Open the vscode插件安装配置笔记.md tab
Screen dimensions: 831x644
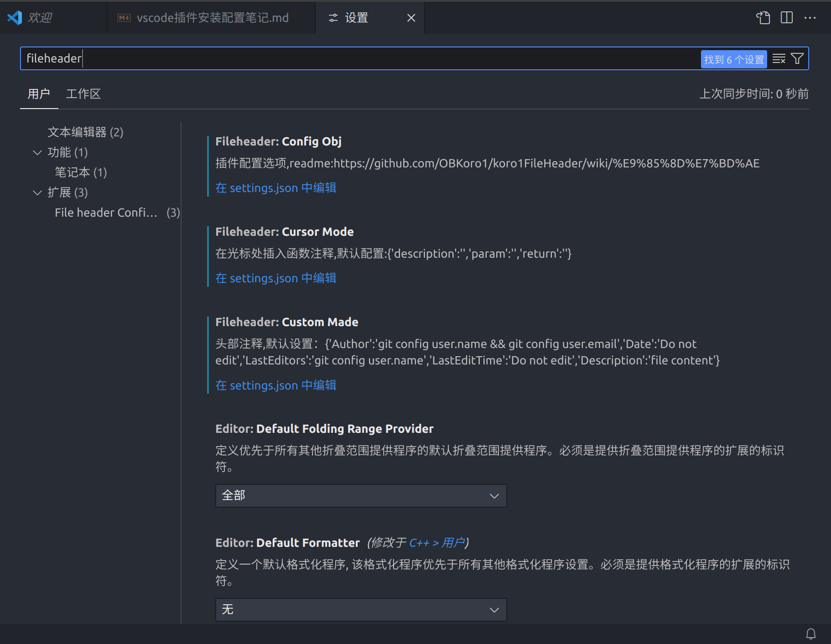click(x=211, y=18)
